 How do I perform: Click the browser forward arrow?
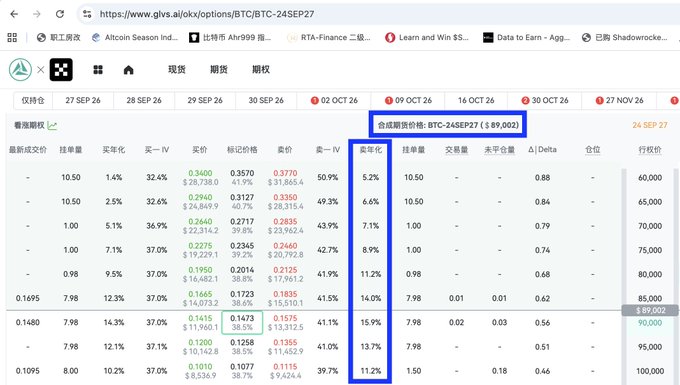pyautogui.click(x=37, y=14)
